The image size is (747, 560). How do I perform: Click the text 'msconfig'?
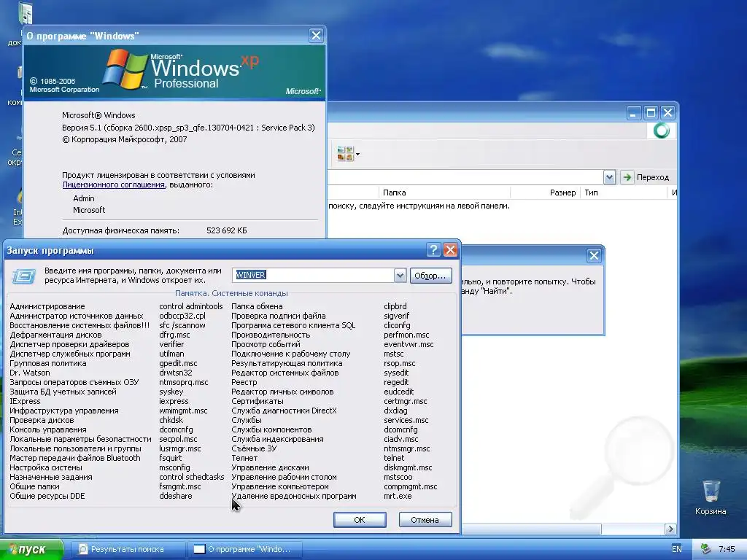(x=174, y=467)
